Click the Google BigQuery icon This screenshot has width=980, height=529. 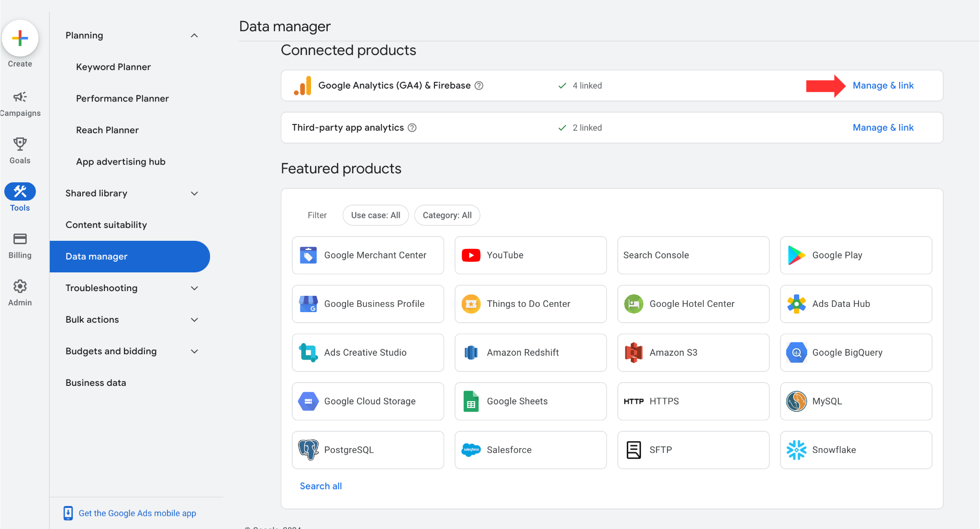click(796, 353)
